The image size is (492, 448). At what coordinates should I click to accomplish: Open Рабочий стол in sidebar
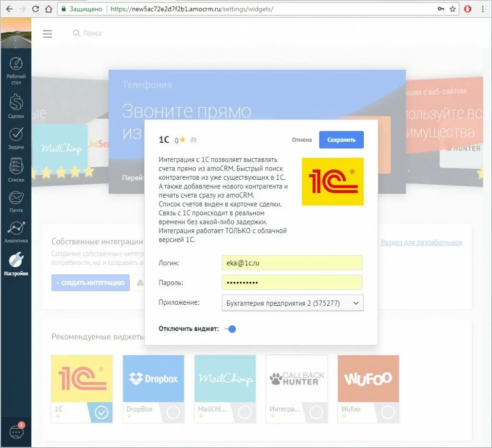[x=16, y=71]
